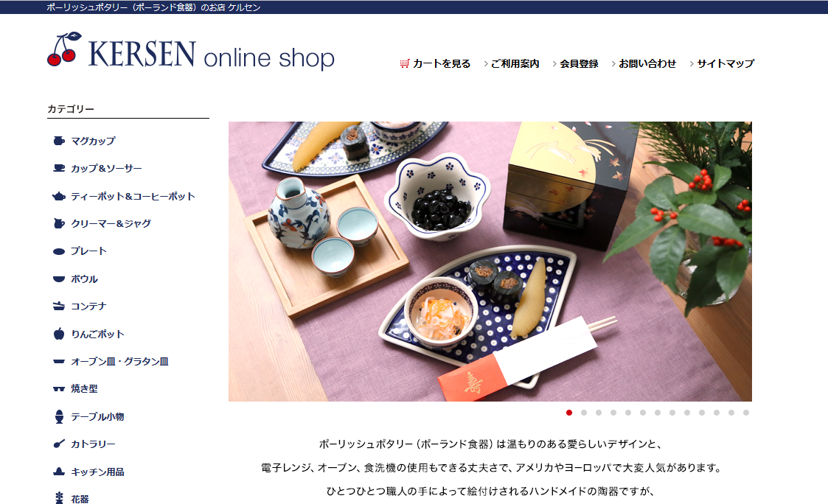Open the プレート category
The image size is (828, 504).
(x=88, y=251)
